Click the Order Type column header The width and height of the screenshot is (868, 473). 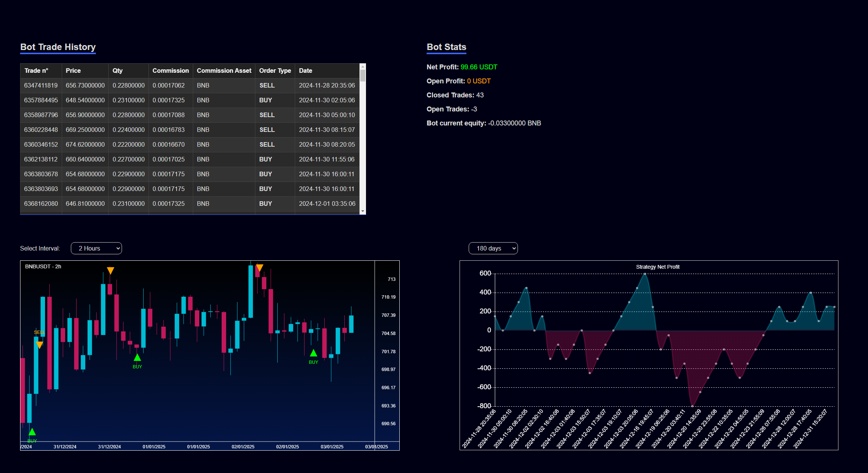coord(275,70)
